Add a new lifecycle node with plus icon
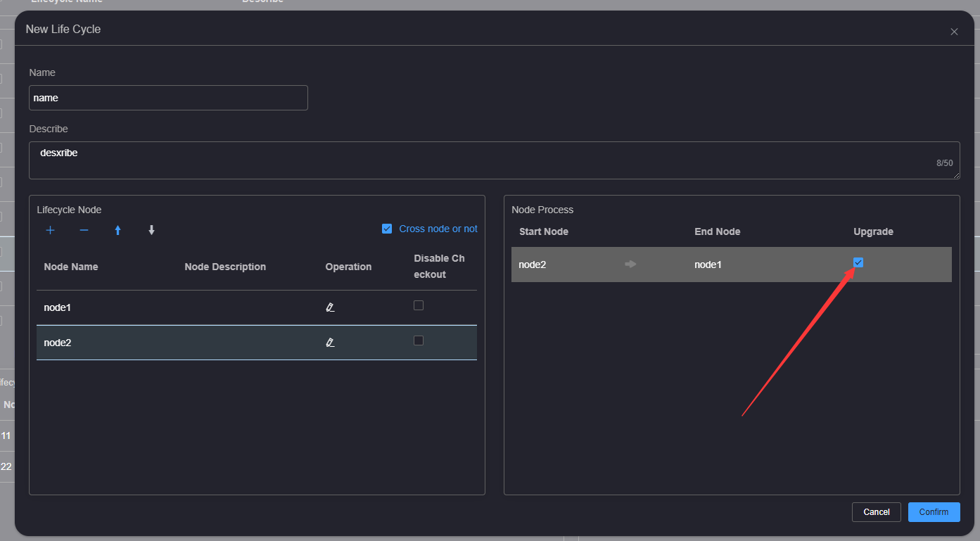The image size is (980, 541). tap(50, 230)
